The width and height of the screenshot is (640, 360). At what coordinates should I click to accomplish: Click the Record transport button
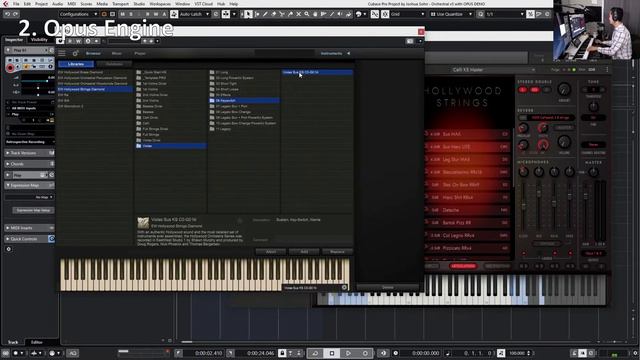pyautogui.click(x=365, y=353)
